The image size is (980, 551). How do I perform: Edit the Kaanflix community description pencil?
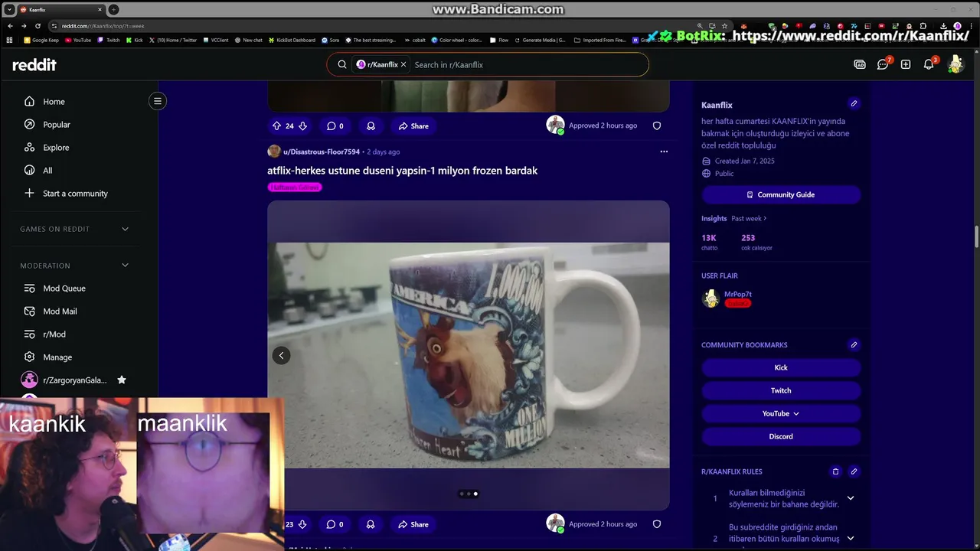coord(854,104)
